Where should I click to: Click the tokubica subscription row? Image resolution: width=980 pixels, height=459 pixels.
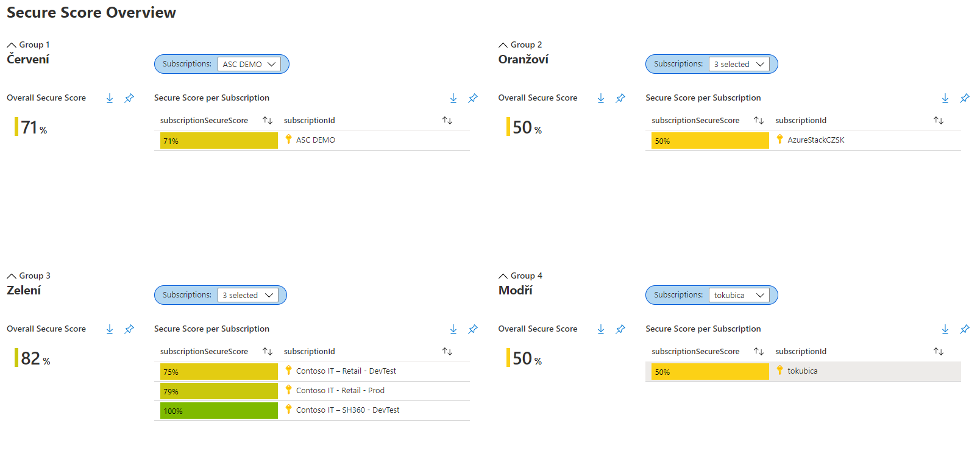802,371
